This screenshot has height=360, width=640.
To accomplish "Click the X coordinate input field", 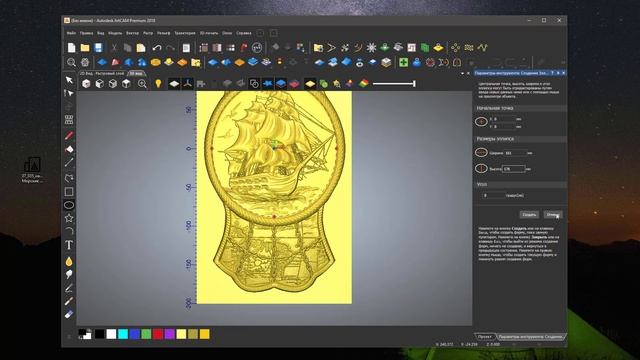I will pos(503,119).
